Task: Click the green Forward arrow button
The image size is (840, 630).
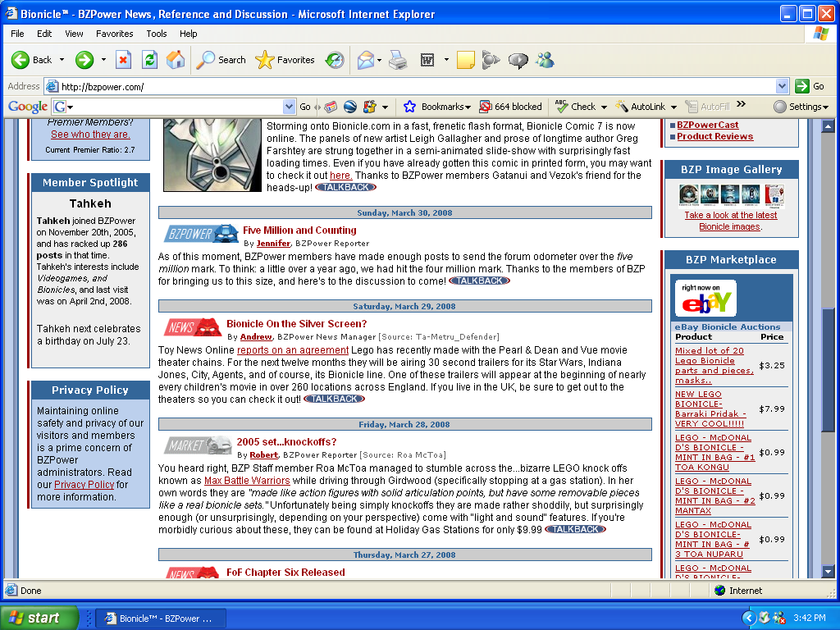Action: (x=84, y=60)
